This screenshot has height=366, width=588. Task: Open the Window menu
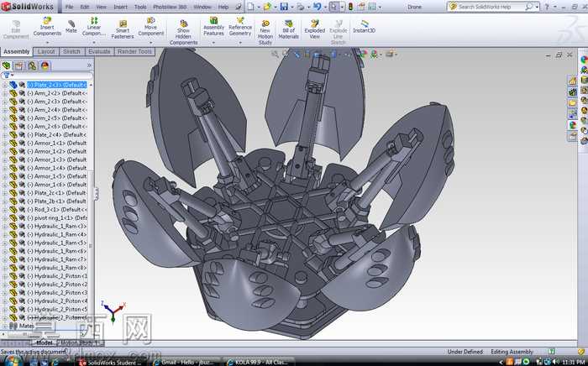tap(202, 7)
